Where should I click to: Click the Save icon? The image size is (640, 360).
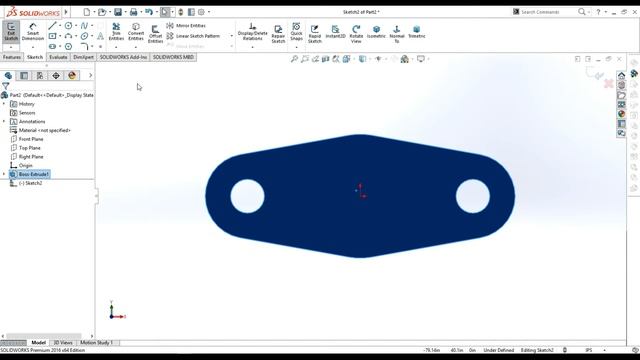tap(118, 12)
